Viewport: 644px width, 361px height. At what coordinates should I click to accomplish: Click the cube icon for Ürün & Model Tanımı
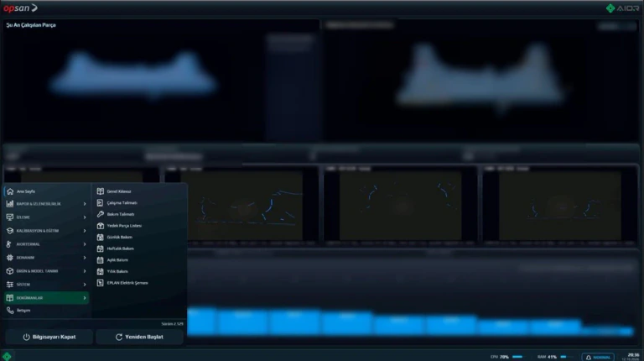point(10,271)
